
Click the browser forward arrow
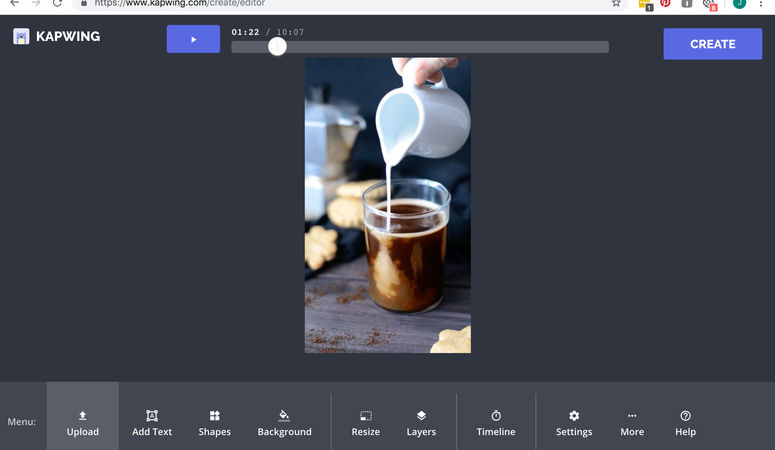36,3
